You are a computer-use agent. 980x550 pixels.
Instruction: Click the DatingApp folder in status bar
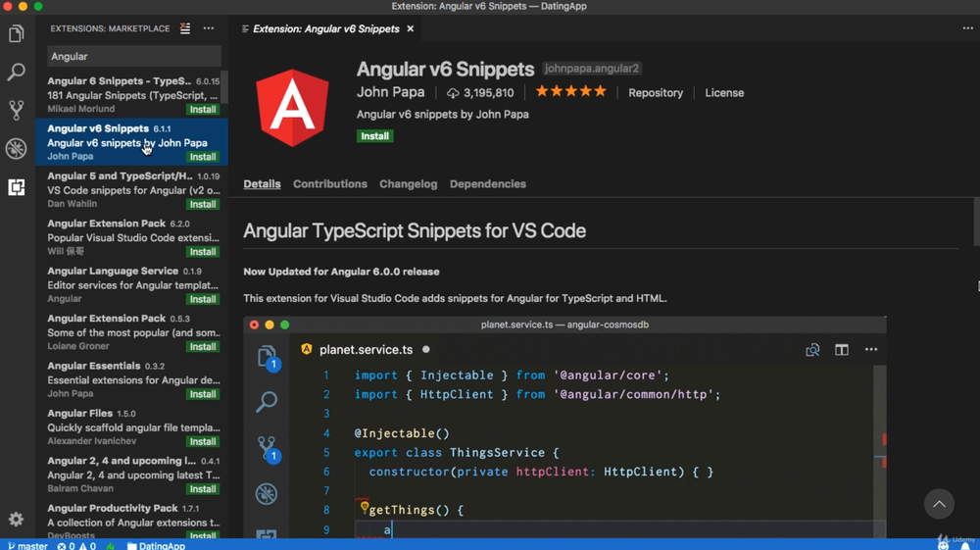(156, 546)
